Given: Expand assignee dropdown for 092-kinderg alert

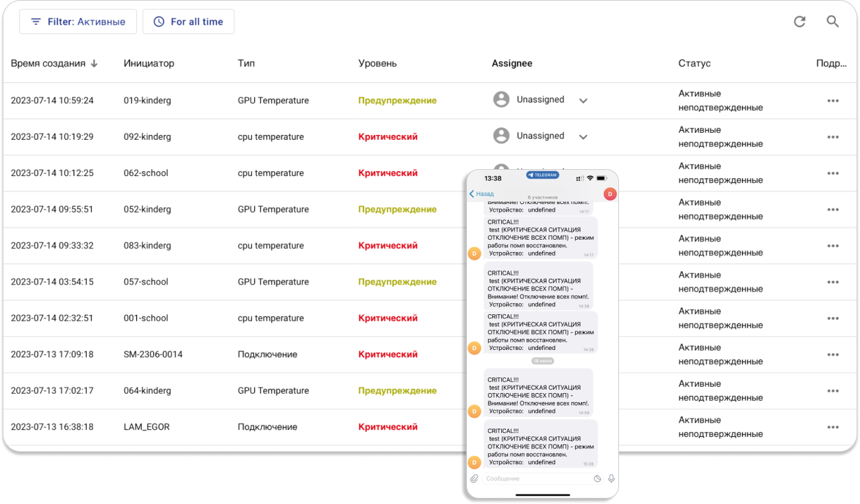Looking at the screenshot, I should click(583, 137).
